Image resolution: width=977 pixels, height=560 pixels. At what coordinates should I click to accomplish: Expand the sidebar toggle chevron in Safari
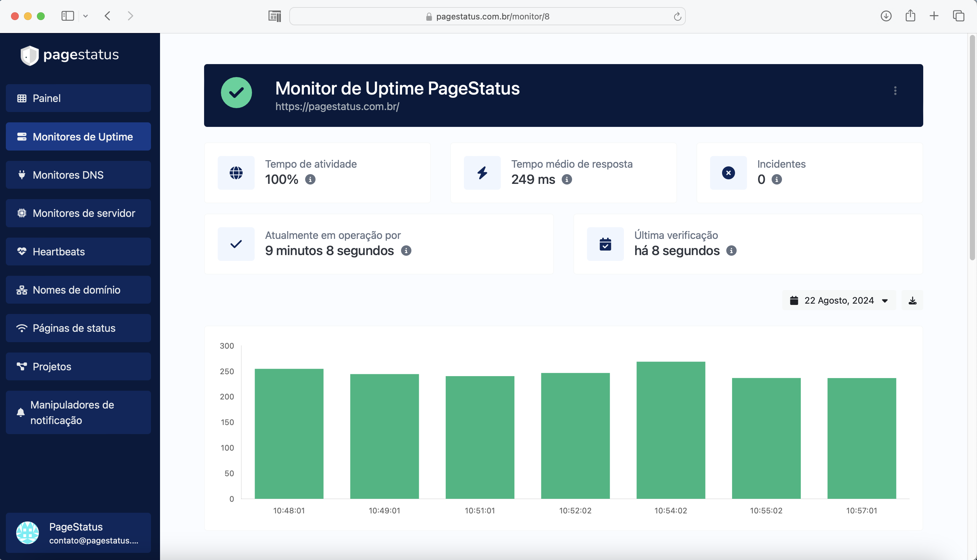tap(86, 16)
